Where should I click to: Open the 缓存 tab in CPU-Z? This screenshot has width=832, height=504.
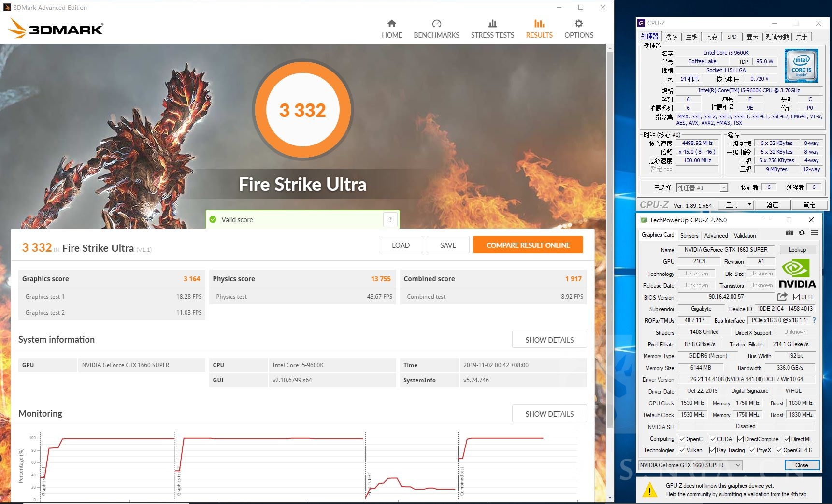pyautogui.click(x=671, y=37)
